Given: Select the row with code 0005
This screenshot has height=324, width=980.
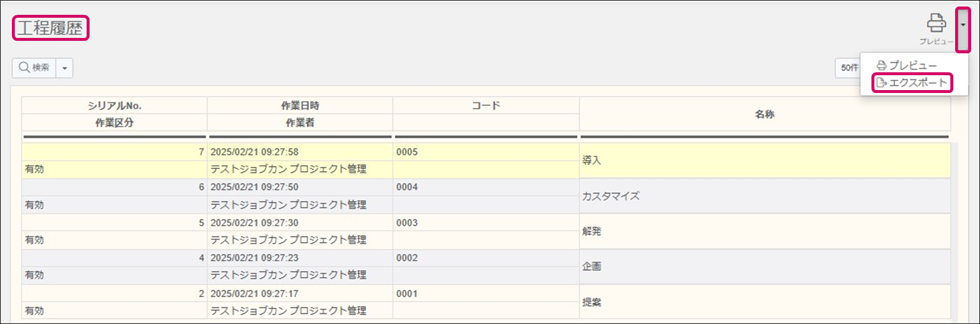Looking at the screenshot, I should (407, 152).
